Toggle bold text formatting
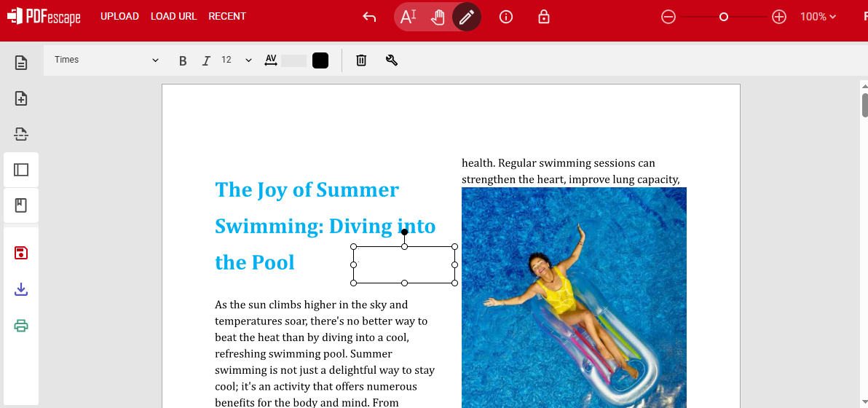 coord(183,60)
